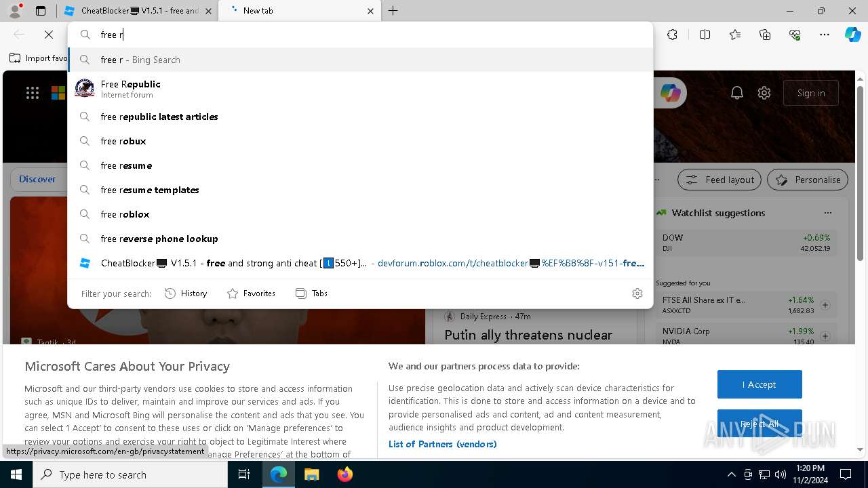Close the CheatBlocker tab

click(x=208, y=11)
